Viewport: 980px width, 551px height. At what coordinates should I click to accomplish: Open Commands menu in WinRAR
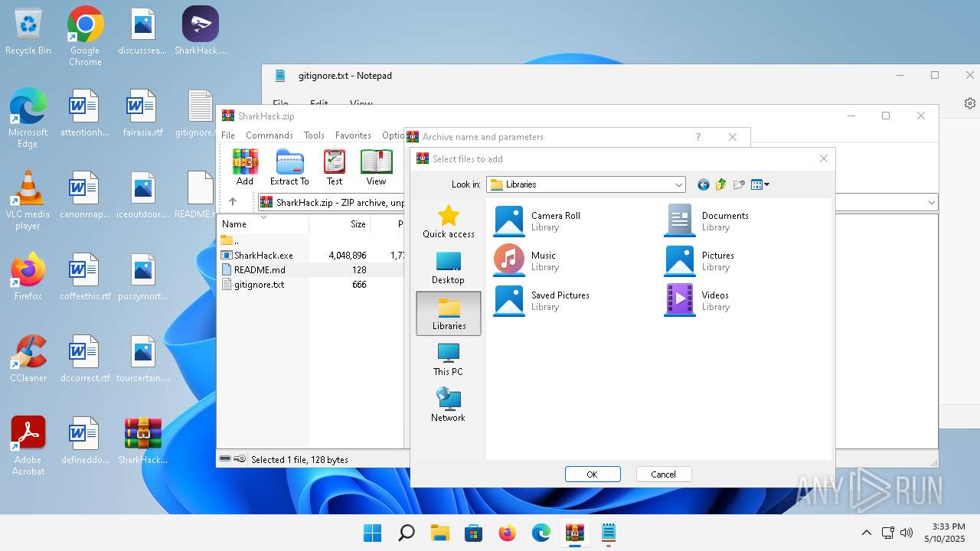point(269,135)
